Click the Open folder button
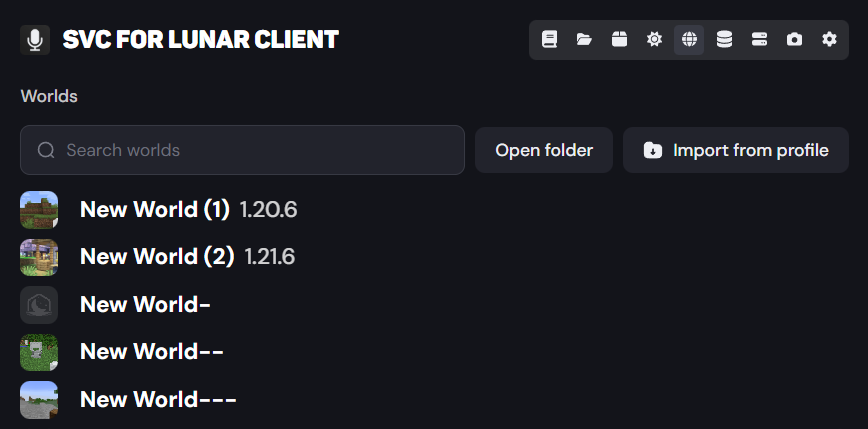This screenshot has width=868, height=429. coord(544,150)
